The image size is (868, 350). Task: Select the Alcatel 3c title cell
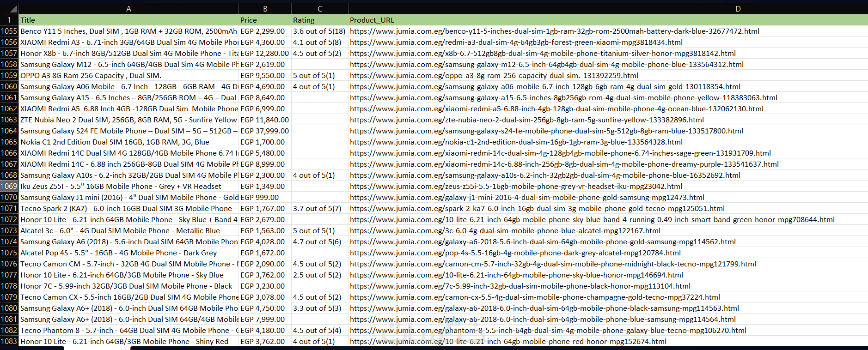coord(128,230)
